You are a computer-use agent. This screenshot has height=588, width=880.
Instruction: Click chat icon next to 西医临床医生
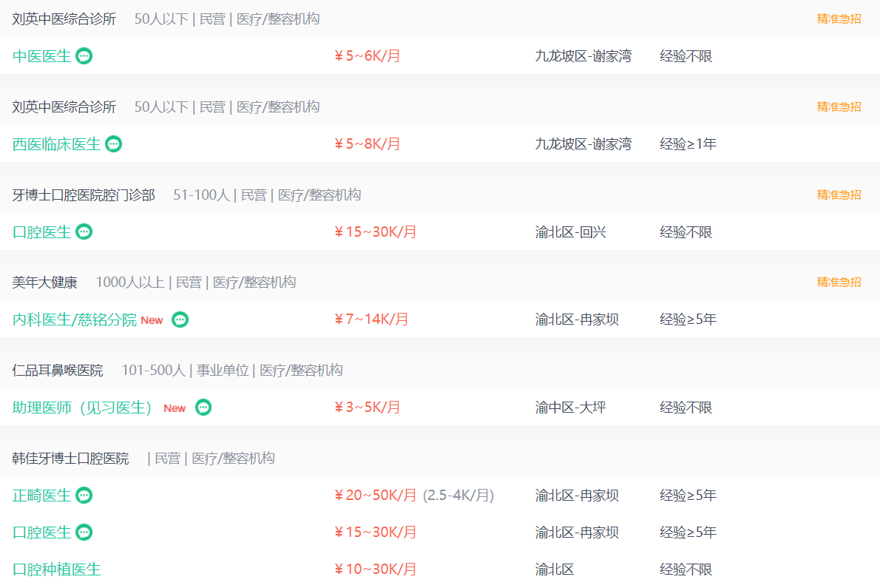click(113, 144)
